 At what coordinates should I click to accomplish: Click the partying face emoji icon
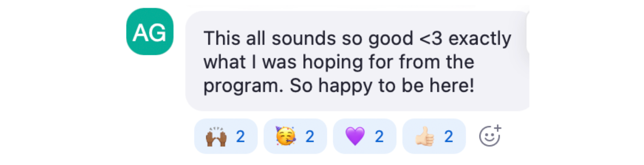285,136
